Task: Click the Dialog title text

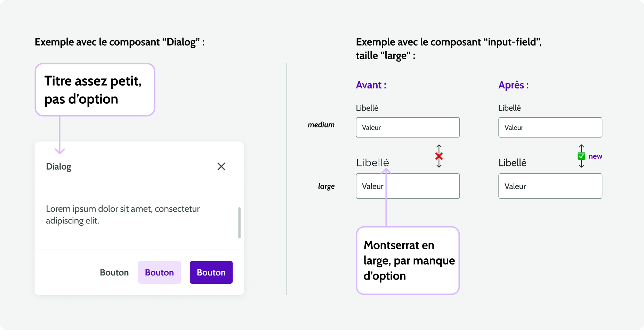Action: (x=58, y=167)
